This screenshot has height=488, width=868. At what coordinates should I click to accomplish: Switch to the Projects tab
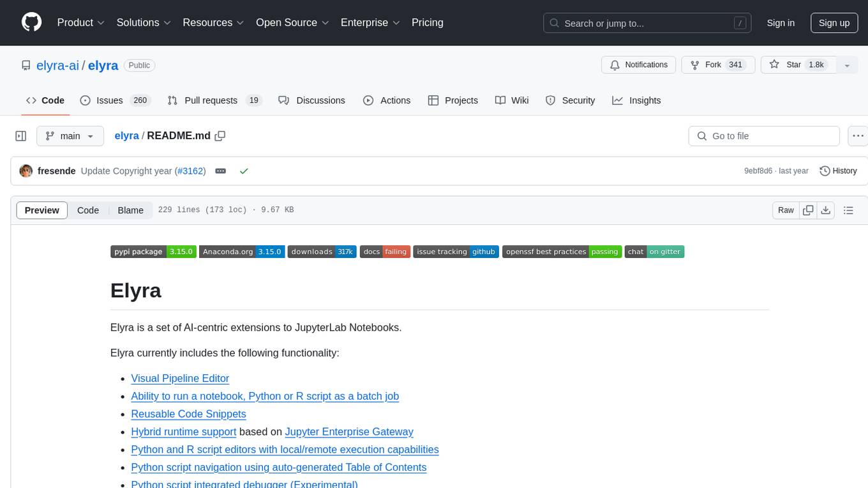click(453, 100)
